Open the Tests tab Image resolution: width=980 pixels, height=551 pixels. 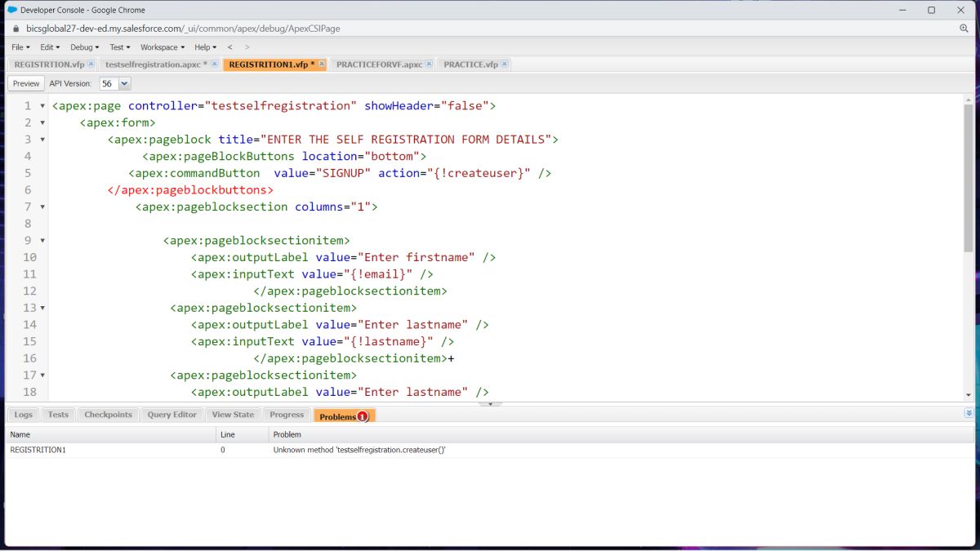click(58, 415)
